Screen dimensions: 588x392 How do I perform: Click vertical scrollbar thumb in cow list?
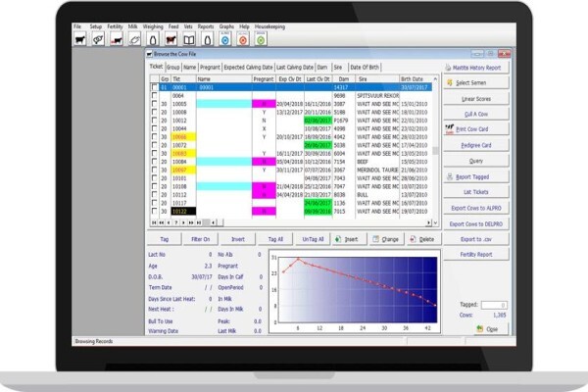[435, 150]
